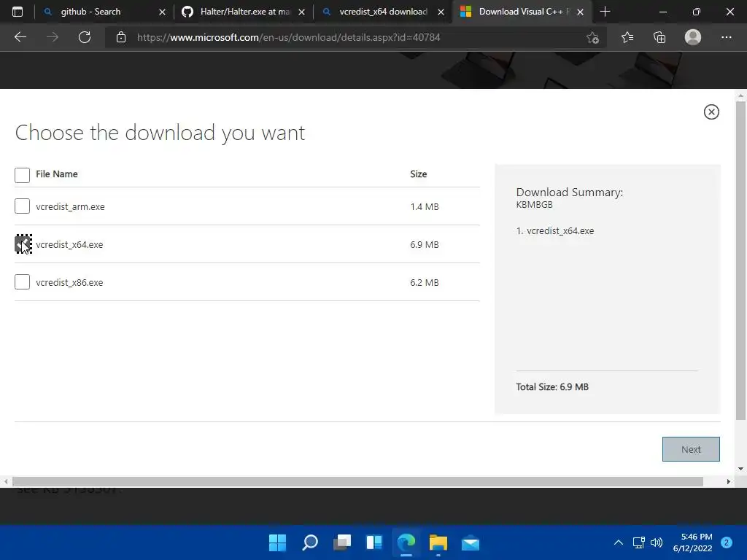
Task: Close the vcredist_x64 download tab
Action: click(x=441, y=12)
